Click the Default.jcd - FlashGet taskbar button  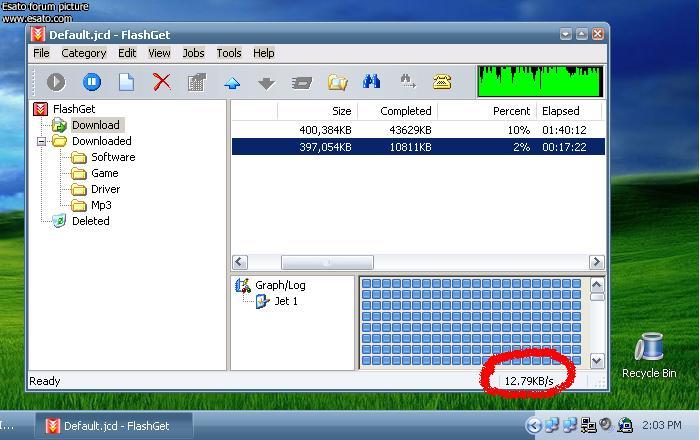114,426
